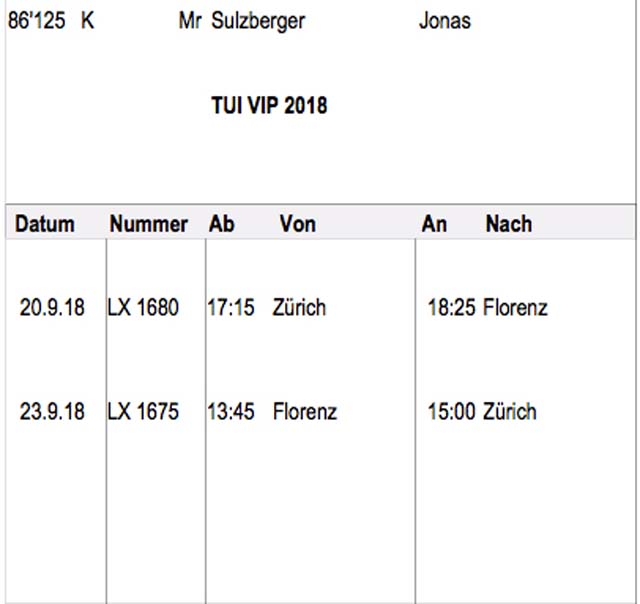Click destination Florenz in first row

coord(515,307)
